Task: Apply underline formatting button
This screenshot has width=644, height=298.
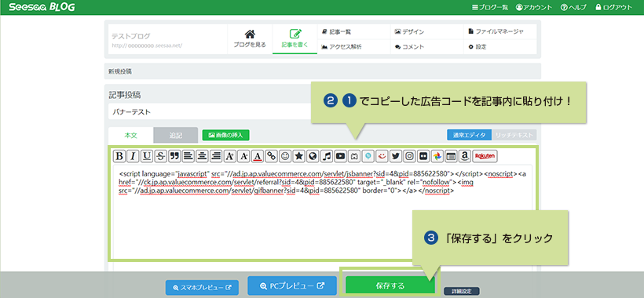Action: 147,156
